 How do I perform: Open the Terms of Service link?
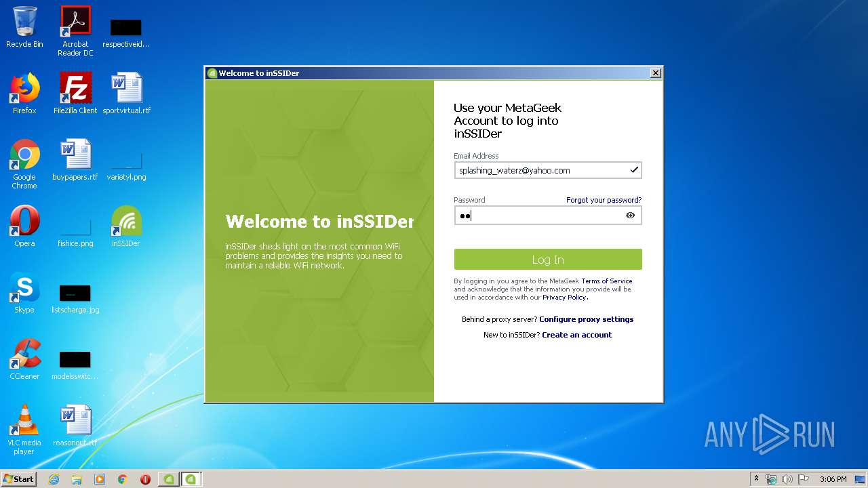pos(607,281)
